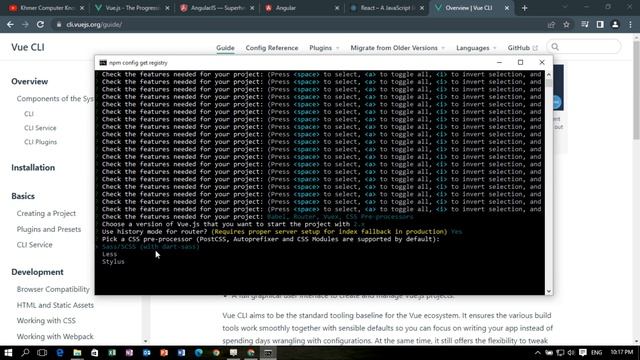Viewport: 640px width, 360px height.
Task: Click the site lock icon in address bar
Action: pos(59,24)
